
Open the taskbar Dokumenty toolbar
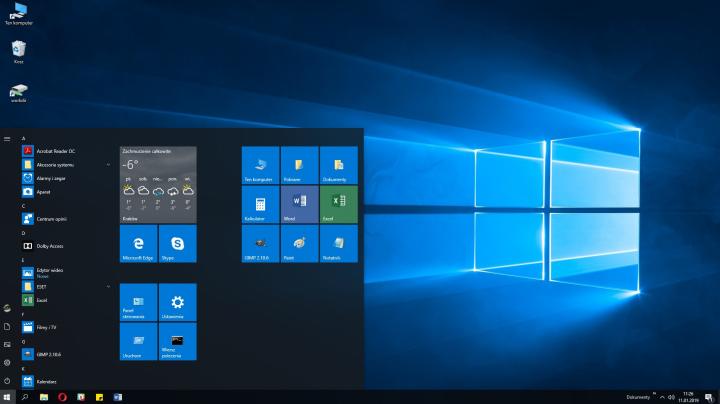coord(638,397)
